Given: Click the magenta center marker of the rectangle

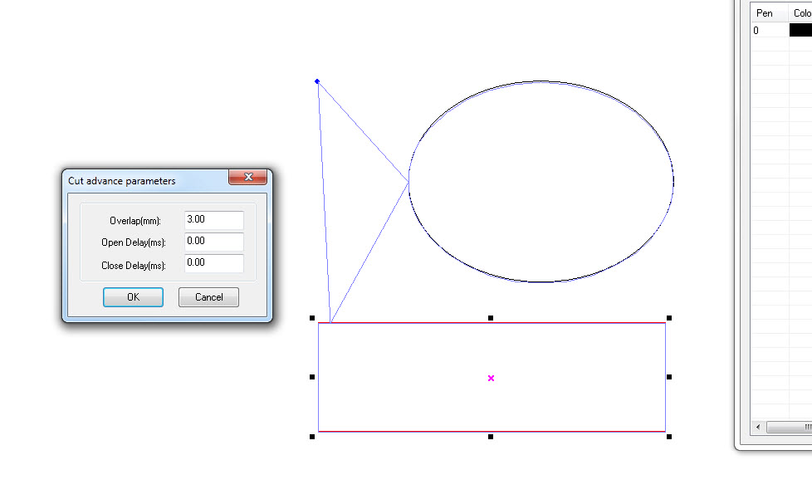Looking at the screenshot, I should [x=491, y=378].
